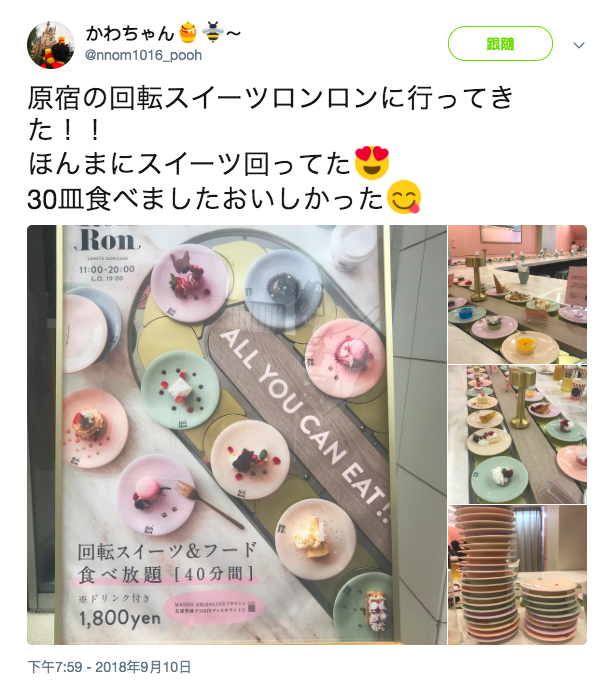Screen dimensions: 612x687
Task: Open the large Ron poster photo
Action: 237,435
